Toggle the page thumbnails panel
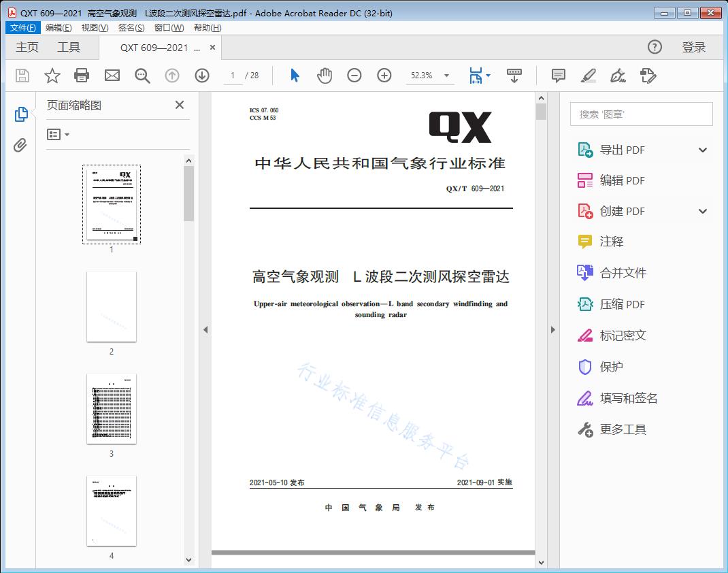The image size is (728, 573). [x=20, y=114]
